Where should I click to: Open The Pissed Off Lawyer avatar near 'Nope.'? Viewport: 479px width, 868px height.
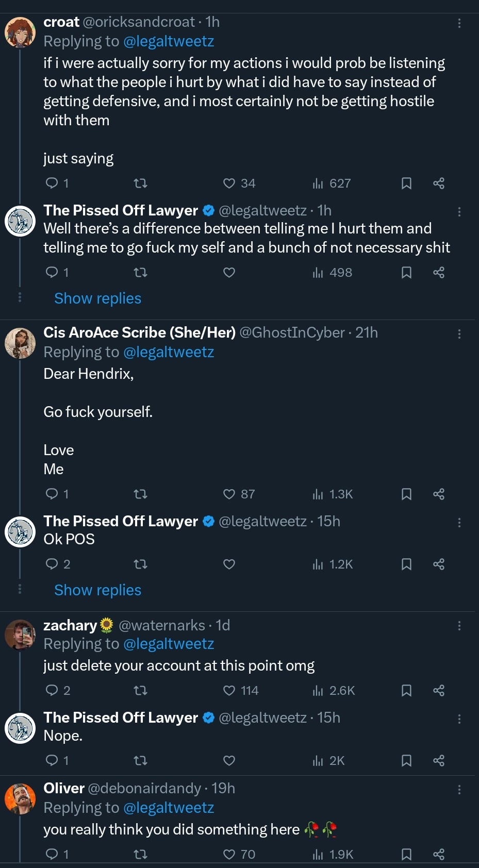coord(20,728)
